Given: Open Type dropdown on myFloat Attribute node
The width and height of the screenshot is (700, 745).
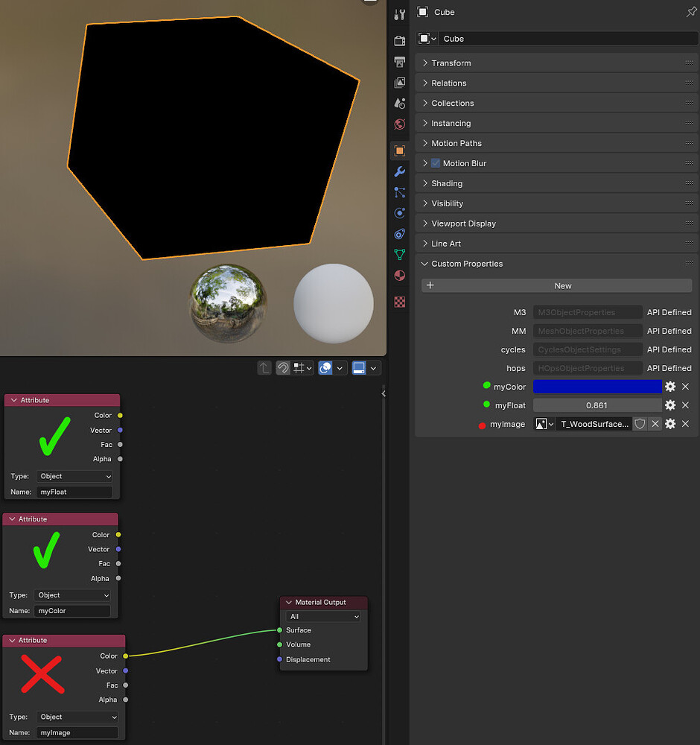Looking at the screenshot, I should coord(74,476).
